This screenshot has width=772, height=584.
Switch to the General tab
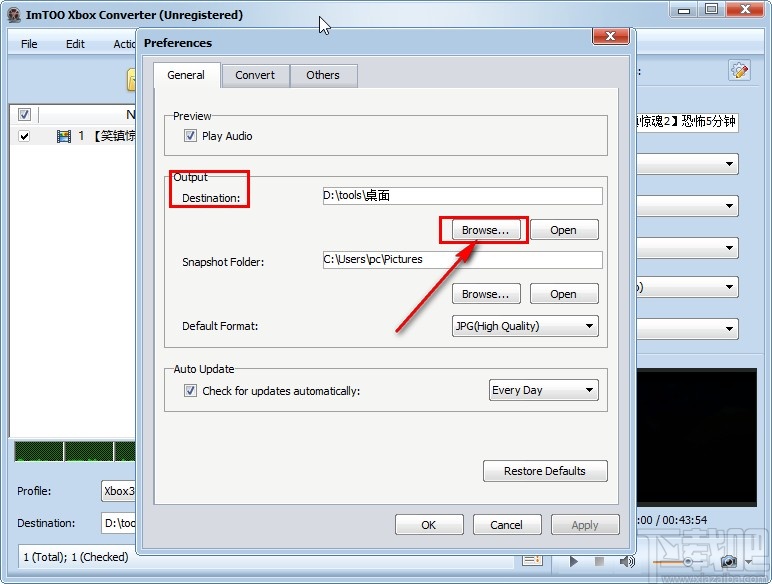pyautogui.click(x=186, y=75)
